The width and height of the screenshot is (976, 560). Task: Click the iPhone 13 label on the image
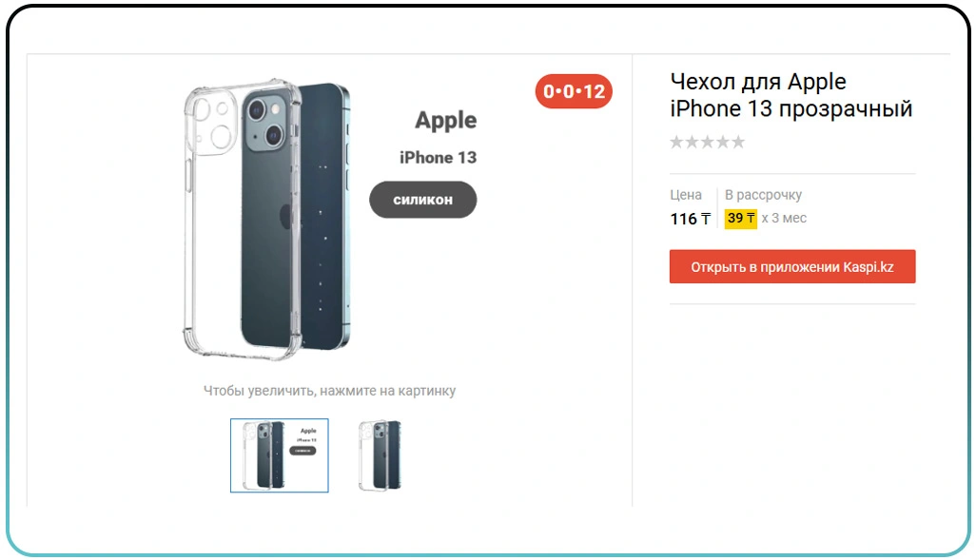(x=437, y=157)
